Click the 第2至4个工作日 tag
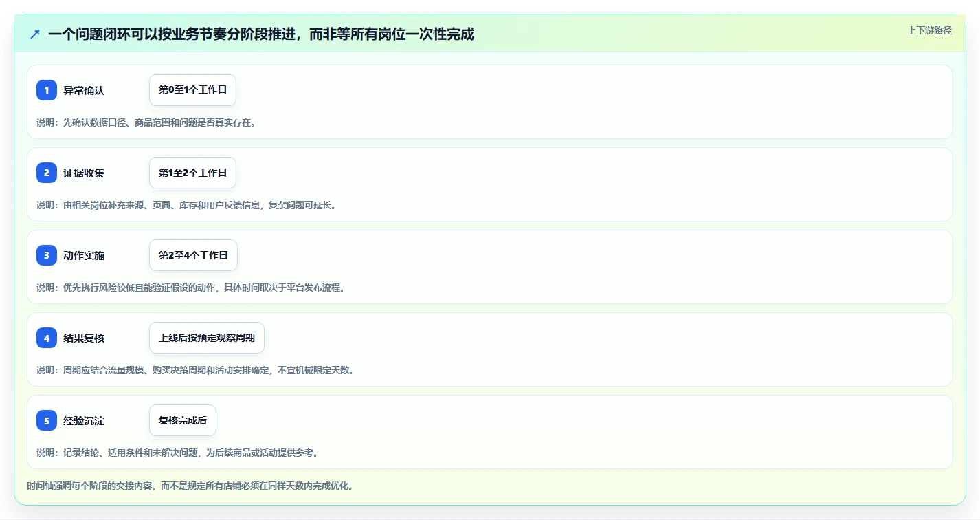The image size is (980, 520). [x=193, y=255]
